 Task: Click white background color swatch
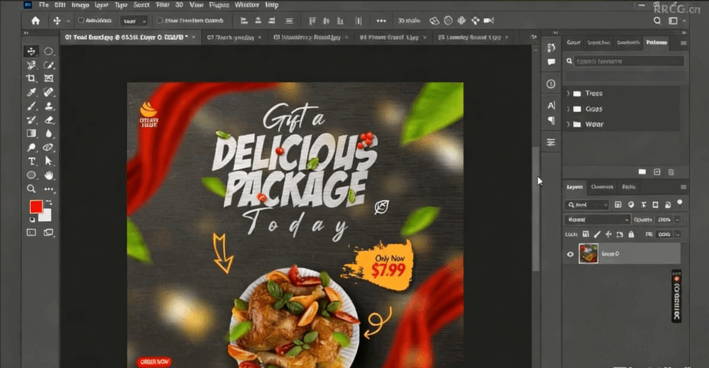tap(47, 217)
